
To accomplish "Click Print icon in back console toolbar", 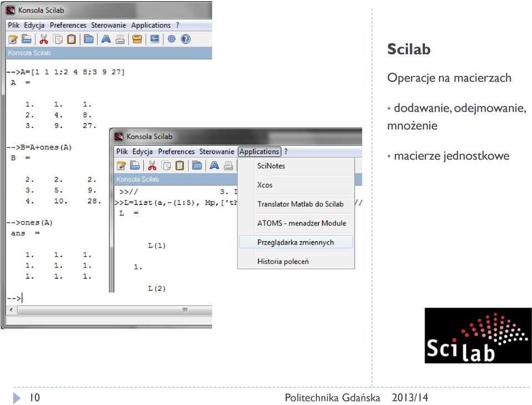I will point(120,39).
